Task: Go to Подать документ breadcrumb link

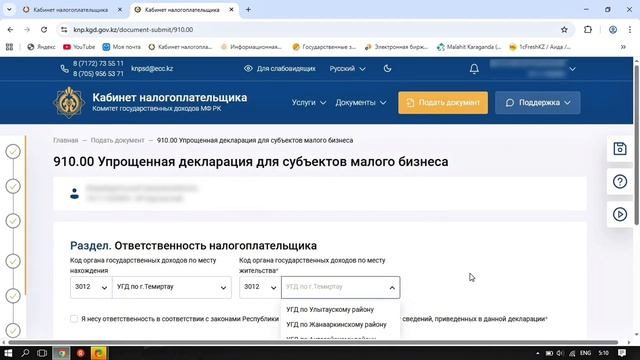Action: 117,140
